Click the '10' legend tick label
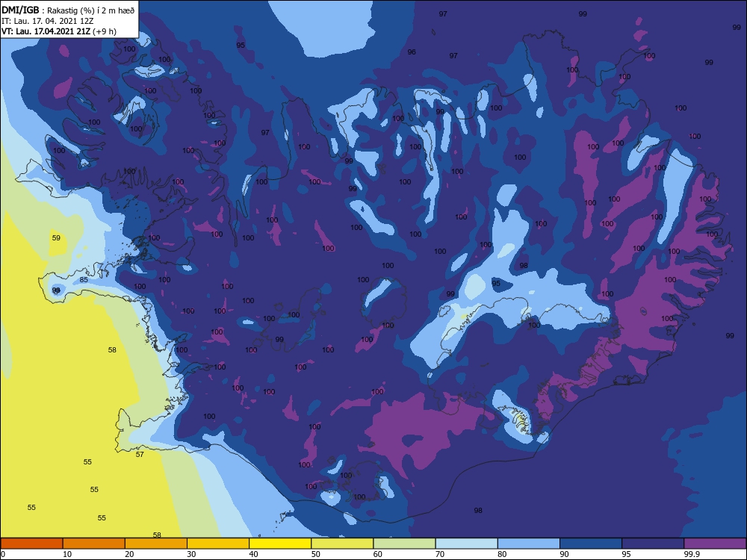This screenshot has width=747, height=560. click(67, 554)
